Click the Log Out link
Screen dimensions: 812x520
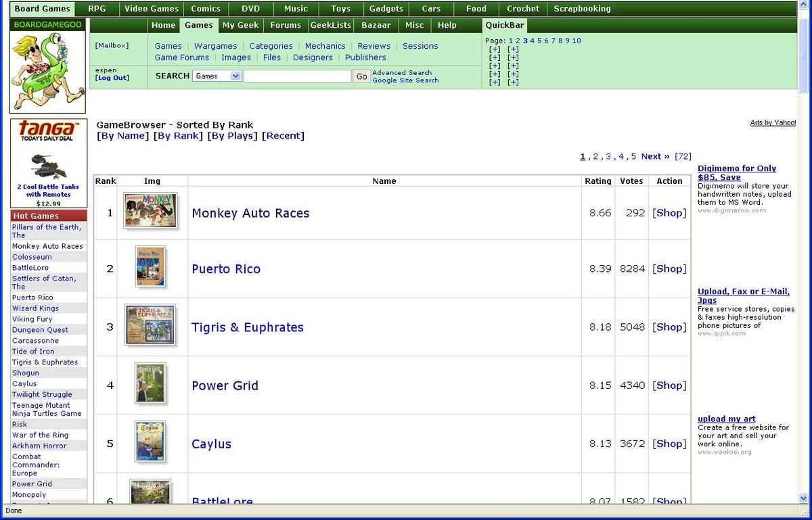coord(112,78)
